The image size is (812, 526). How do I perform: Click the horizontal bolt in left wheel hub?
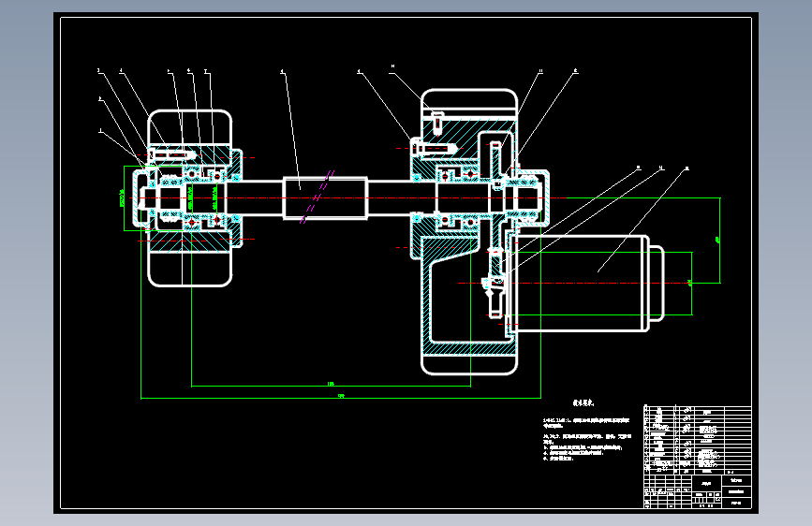coord(172,154)
